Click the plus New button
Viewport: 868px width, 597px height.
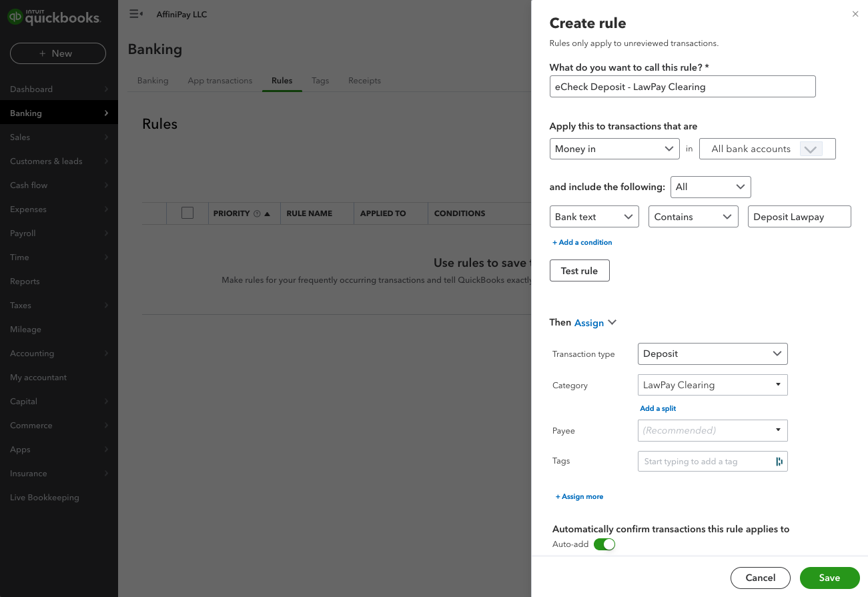(58, 53)
